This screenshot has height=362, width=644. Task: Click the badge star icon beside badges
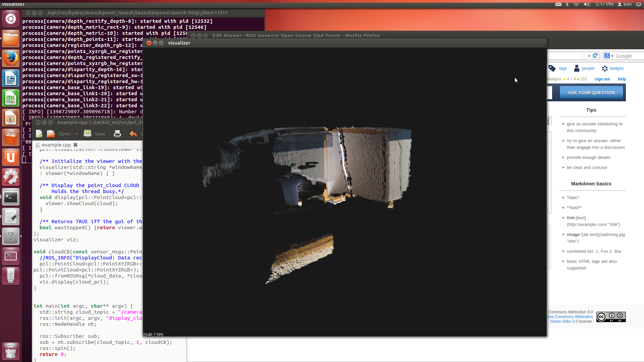[x=605, y=68]
